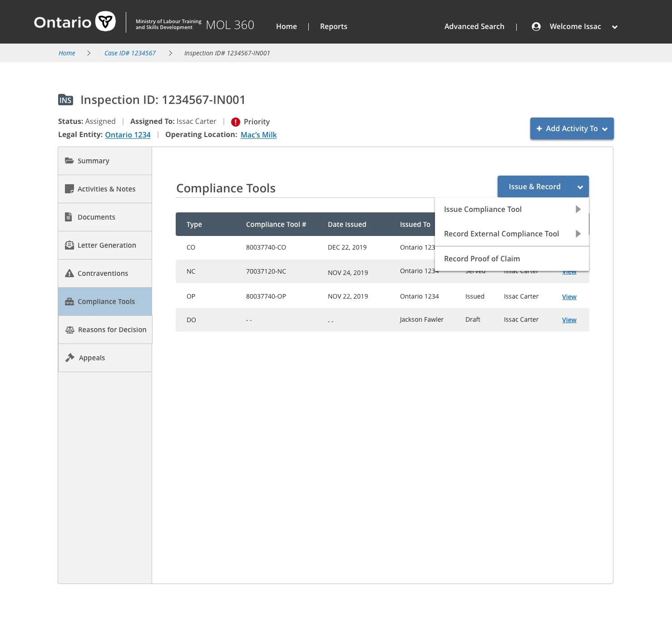Viewport: 672px width, 638px height.
Task: Select Issue Compliance Tool menu entry
Action: (x=512, y=209)
